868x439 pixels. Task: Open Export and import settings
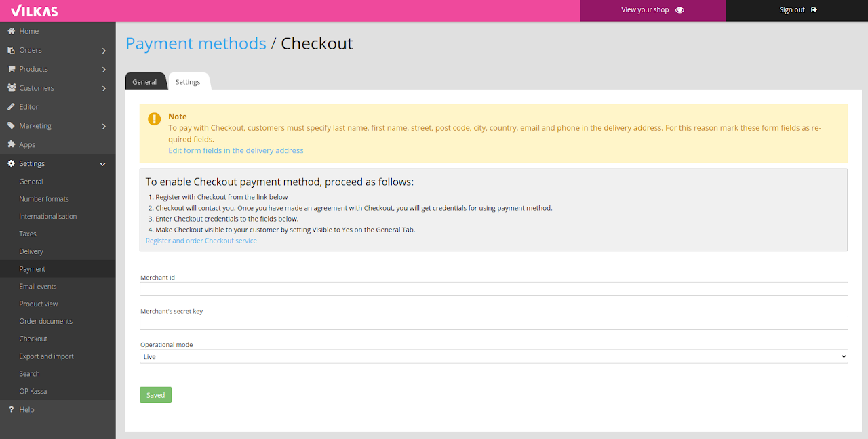coord(47,356)
